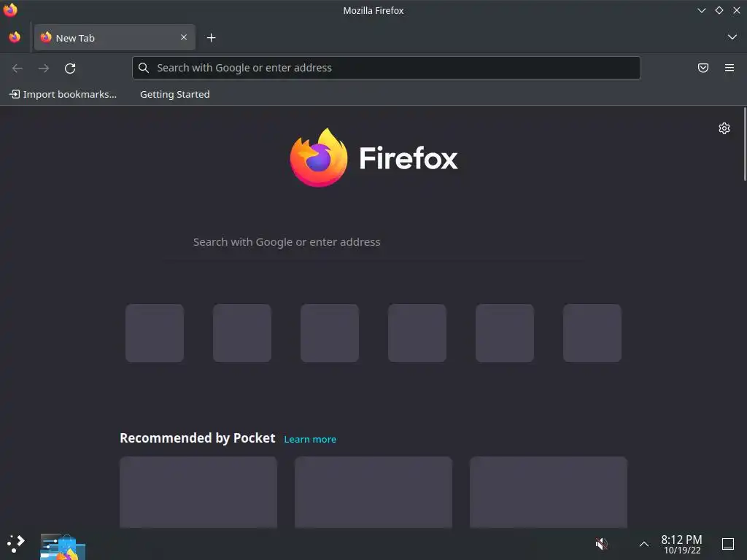Open the Firefox hamburger application menu
This screenshot has height=560, width=747.
(729, 68)
